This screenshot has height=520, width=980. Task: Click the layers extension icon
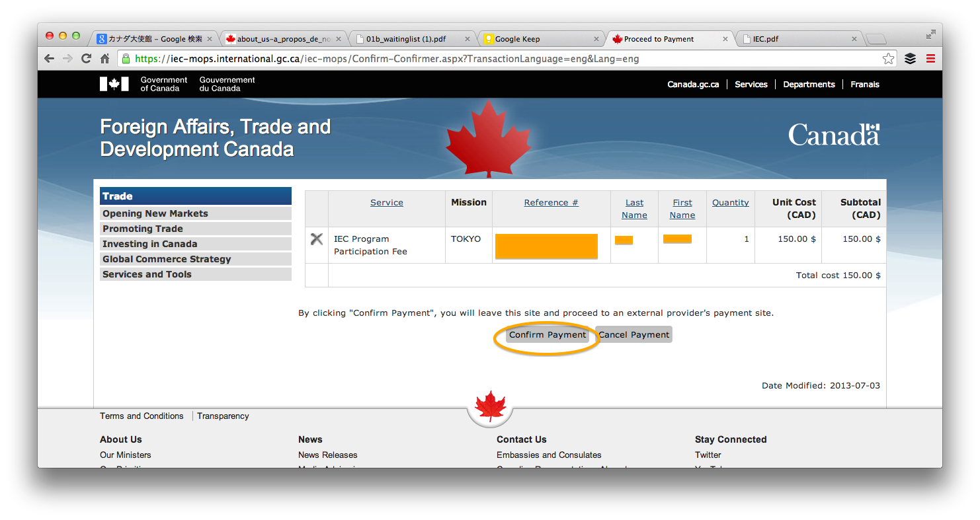coord(910,59)
